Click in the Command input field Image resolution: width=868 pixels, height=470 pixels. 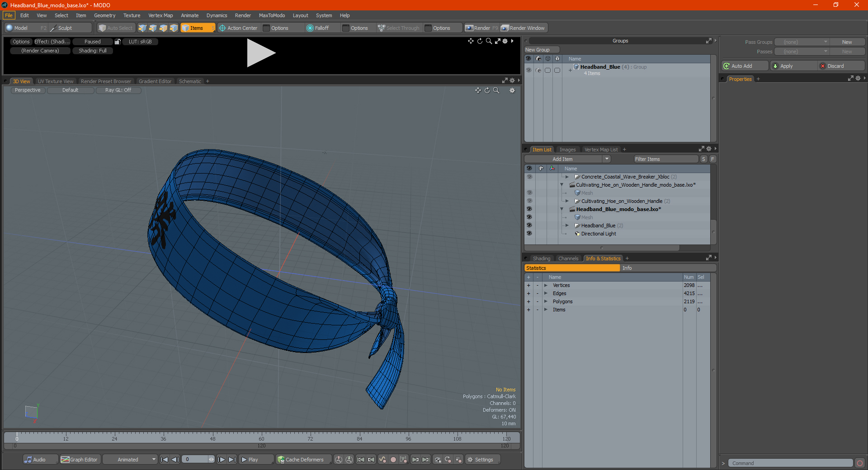pos(790,463)
